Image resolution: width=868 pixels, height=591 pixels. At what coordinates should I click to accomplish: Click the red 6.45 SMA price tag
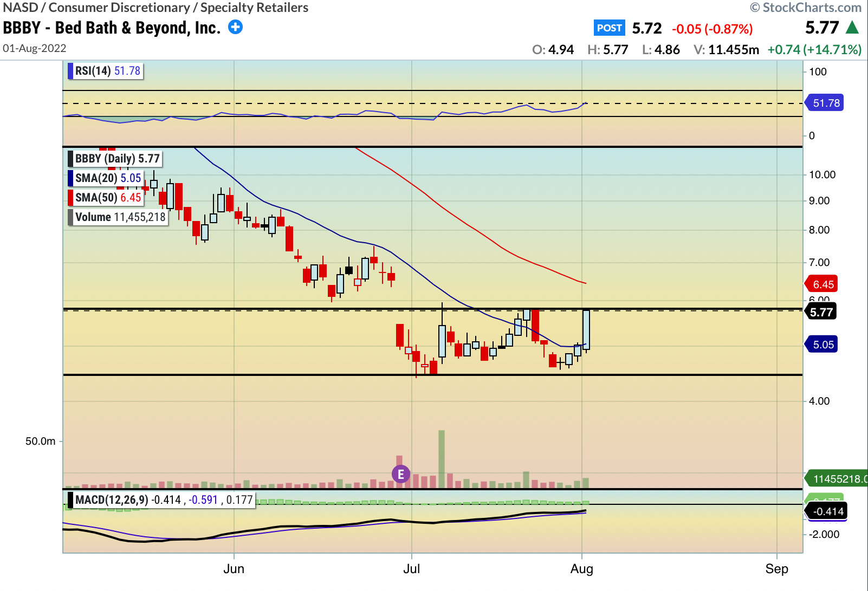tap(822, 284)
